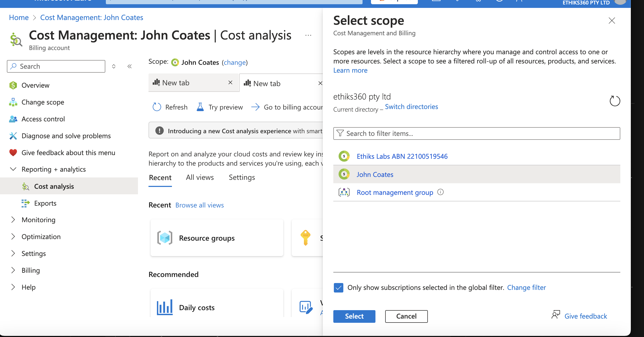The width and height of the screenshot is (644, 337).
Task: Click the Search to filter items field
Action: pyautogui.click(x=477, y=133)
